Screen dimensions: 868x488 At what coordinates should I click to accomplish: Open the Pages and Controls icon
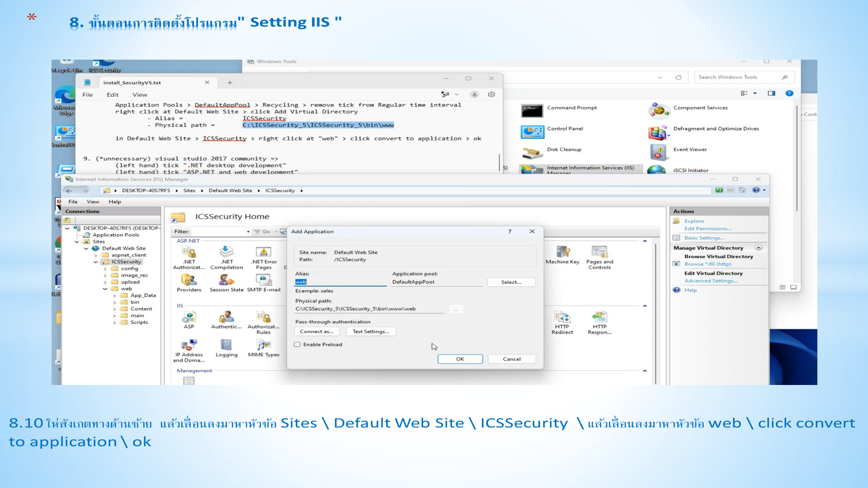(599, 258)
